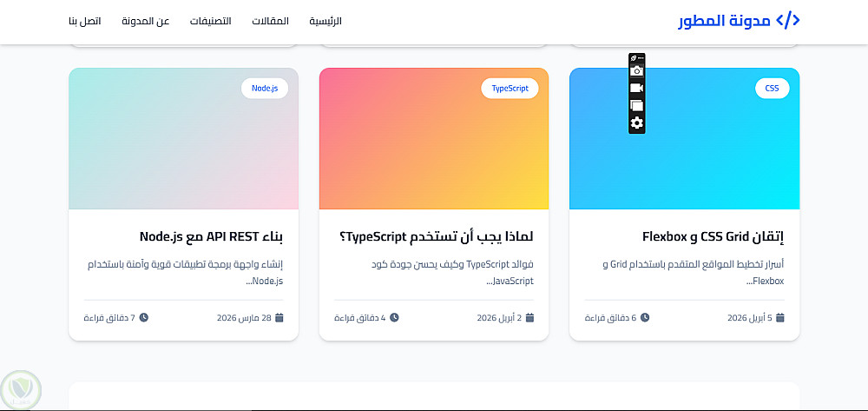The width and height of the screenshot is (868, 411).
Task: Click clock icon next to 7 دقائق قراءة
Action: [144, 318]
